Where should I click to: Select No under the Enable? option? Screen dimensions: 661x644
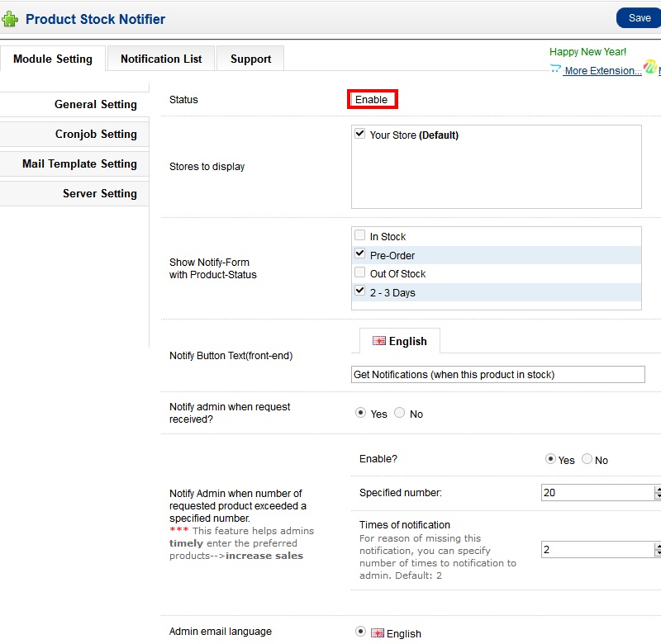[x=587, y=459]
